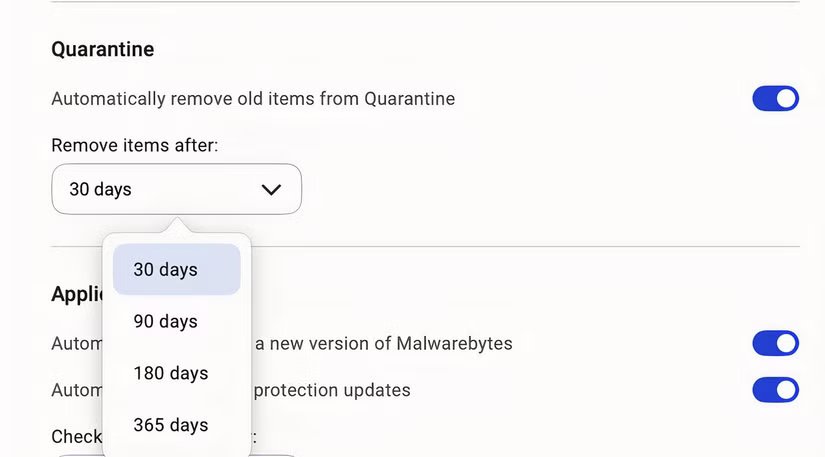Click the partially visible Check label
The image size is (825, 457).
[x=76, y=436]
